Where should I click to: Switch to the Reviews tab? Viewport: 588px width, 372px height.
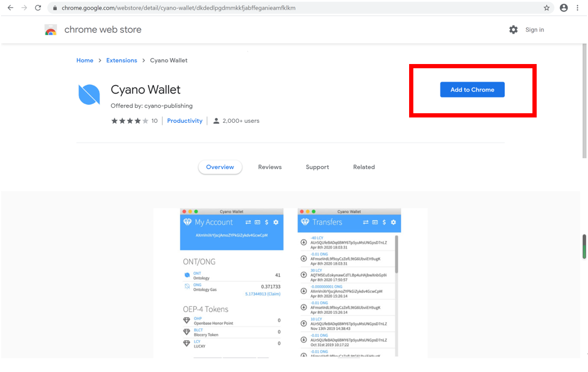coord(269,167)
